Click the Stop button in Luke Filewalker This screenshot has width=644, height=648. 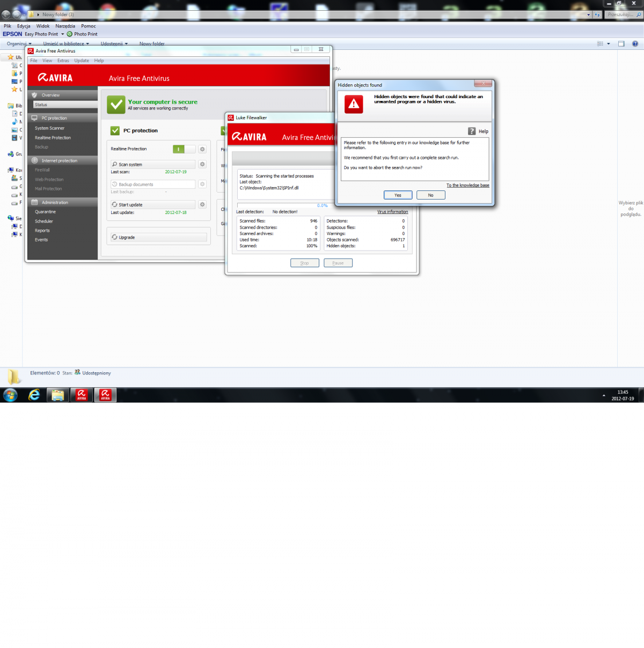click(x=305, y=263)
